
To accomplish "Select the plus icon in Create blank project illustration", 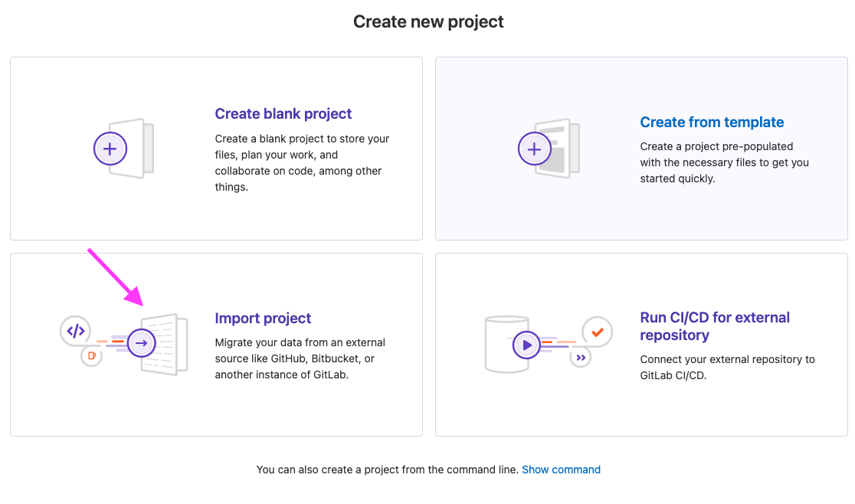I will click(110, 149).
